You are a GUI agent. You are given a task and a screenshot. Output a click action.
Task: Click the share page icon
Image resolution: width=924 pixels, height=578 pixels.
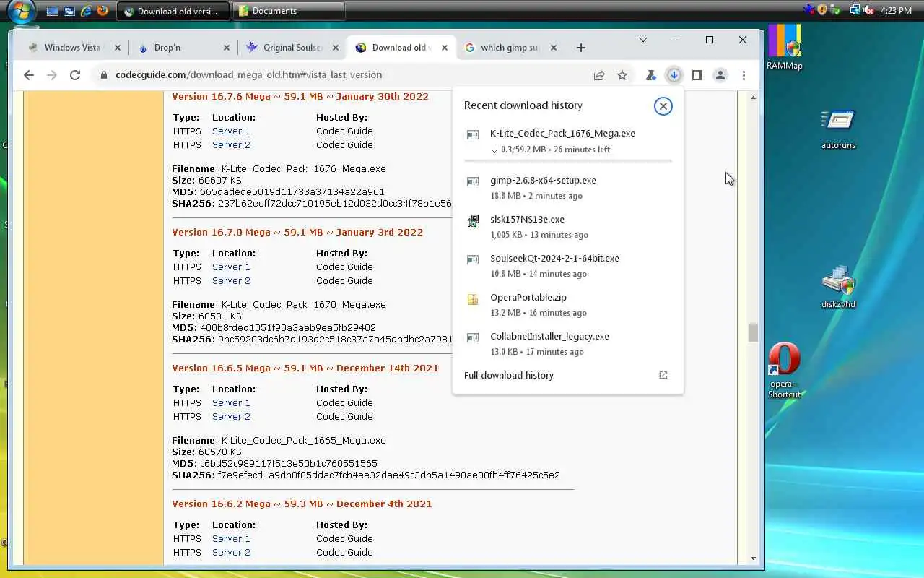[599, 75]
